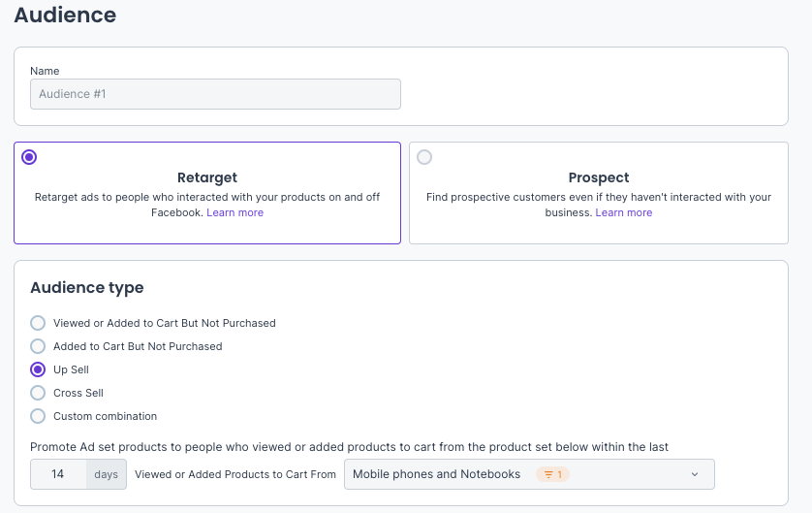
Task: Choose Viewed or Added to Cart But Not Purchased
Action: [38, 323]
